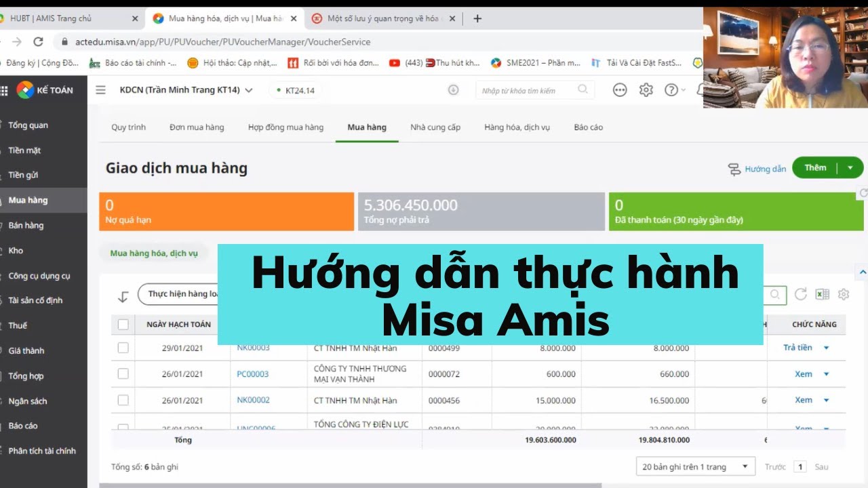Open voucher link NK00003

pyautogui.click(x=253, y=348)
